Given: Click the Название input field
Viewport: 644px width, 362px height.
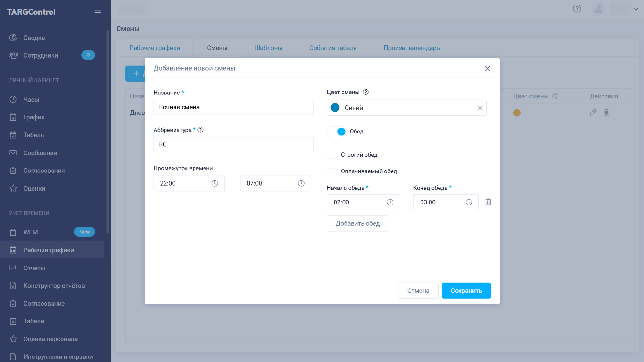Looking at the screenshot, I should click(x=233, y=107).
